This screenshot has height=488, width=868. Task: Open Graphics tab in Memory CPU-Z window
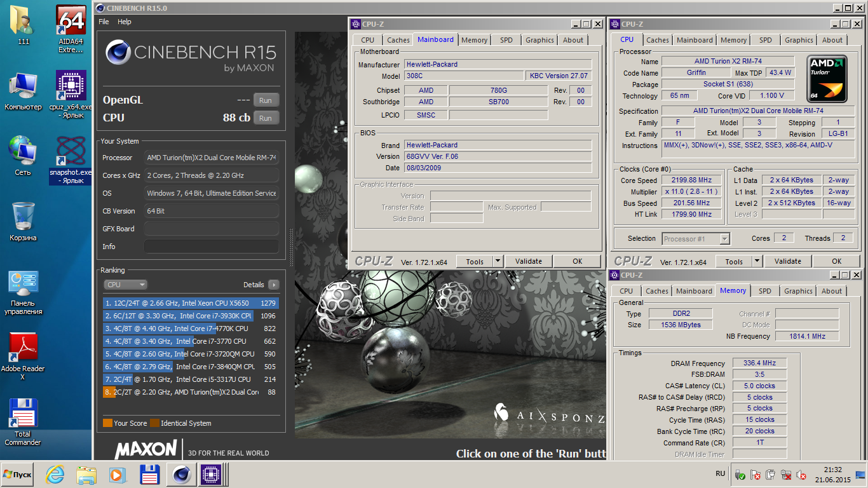tap(798, 291)
